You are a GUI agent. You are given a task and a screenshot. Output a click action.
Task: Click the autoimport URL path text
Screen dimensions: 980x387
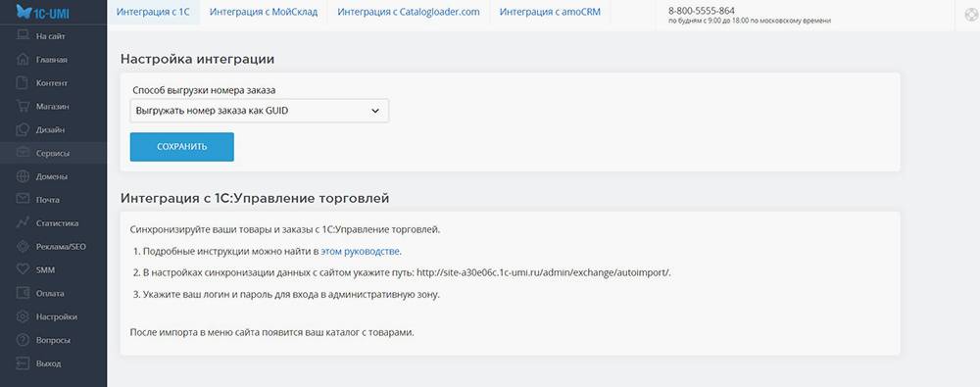543,272
